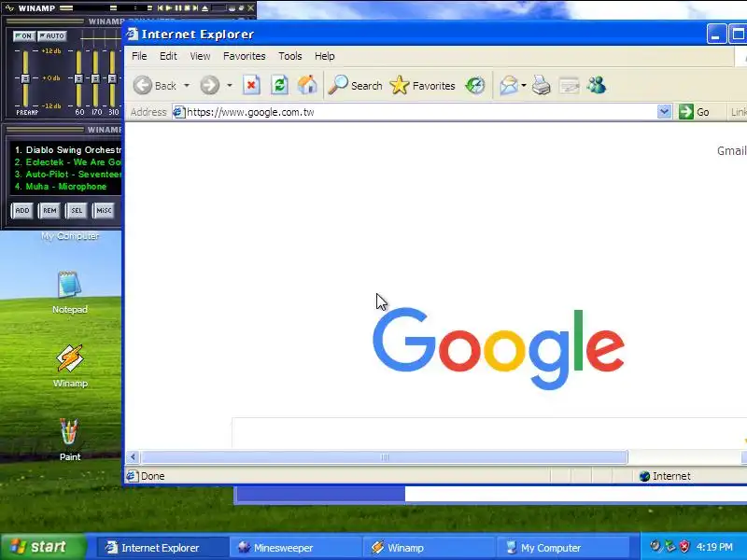The height and width of the screenshot is (560, 747).
Task: Open the Forward button dropdown arrow
Action: coord(230,86)
